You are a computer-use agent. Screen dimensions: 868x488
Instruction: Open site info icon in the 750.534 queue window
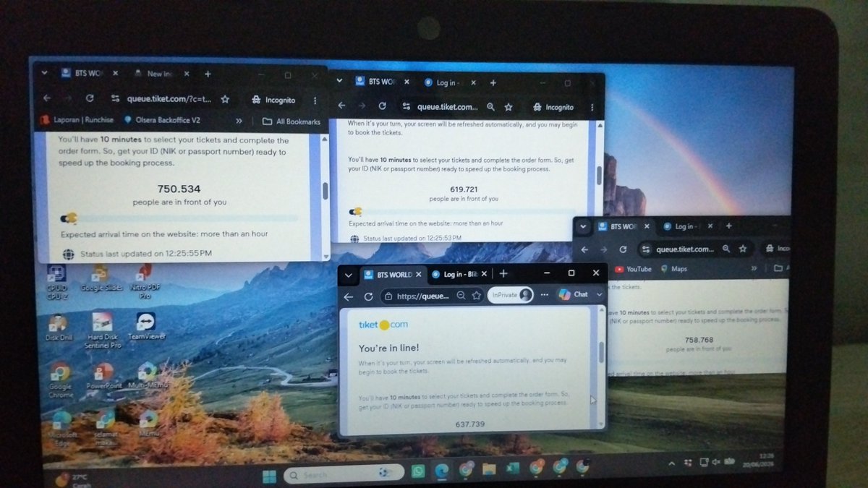[x=115, y=99]
